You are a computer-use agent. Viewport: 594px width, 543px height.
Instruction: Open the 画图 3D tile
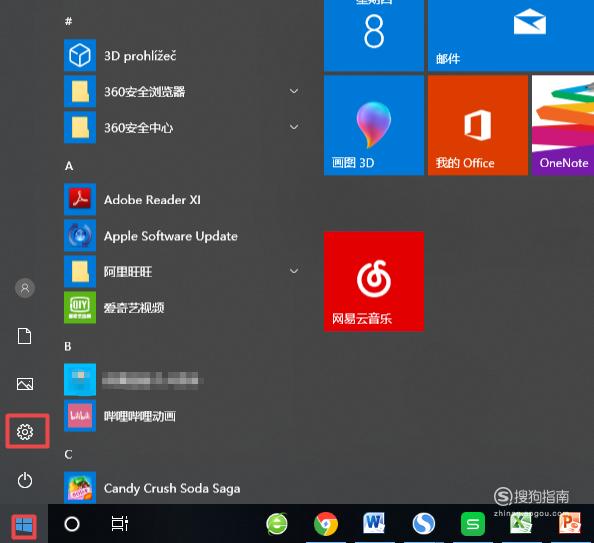tap(374, 125)
